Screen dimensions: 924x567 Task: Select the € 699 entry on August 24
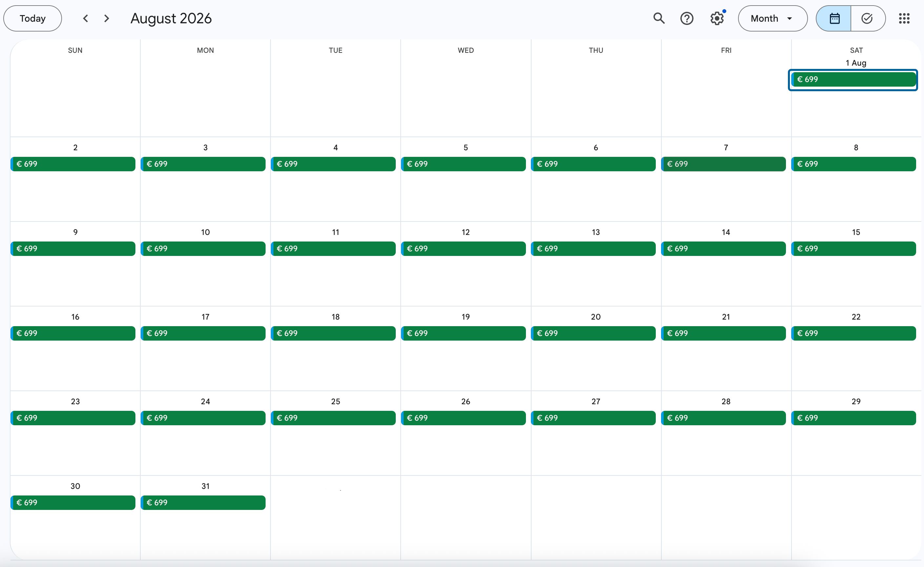(x=203, y=418)
